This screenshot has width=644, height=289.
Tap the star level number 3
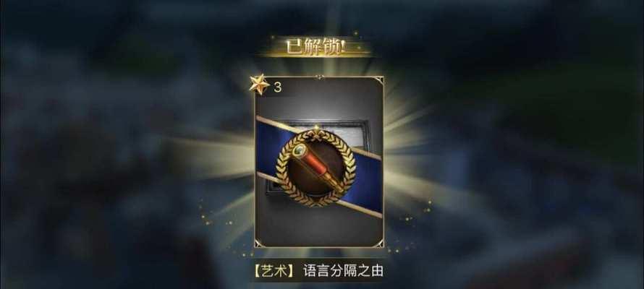click(278, 87)
